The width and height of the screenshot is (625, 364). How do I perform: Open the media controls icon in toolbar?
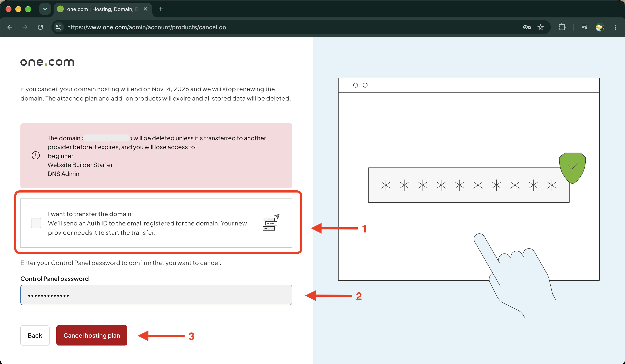click(585, 27)
